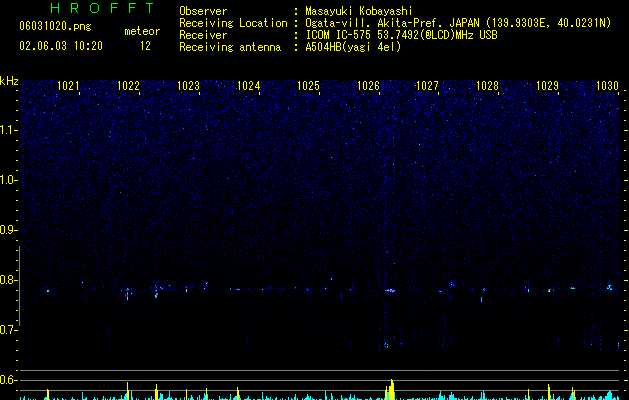This screenshot has height=400, width=629.
Task: Click the 'Receiving Location' label
Action: coord(233,23)
